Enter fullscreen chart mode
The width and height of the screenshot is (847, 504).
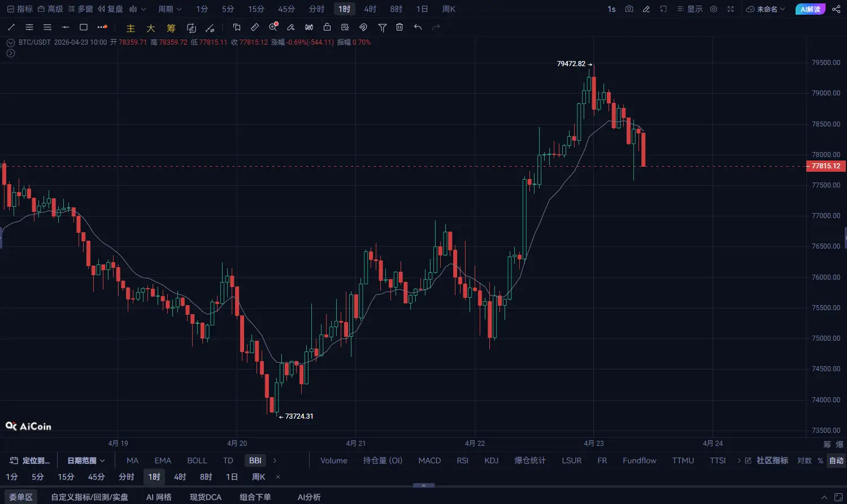pos(731,9)
